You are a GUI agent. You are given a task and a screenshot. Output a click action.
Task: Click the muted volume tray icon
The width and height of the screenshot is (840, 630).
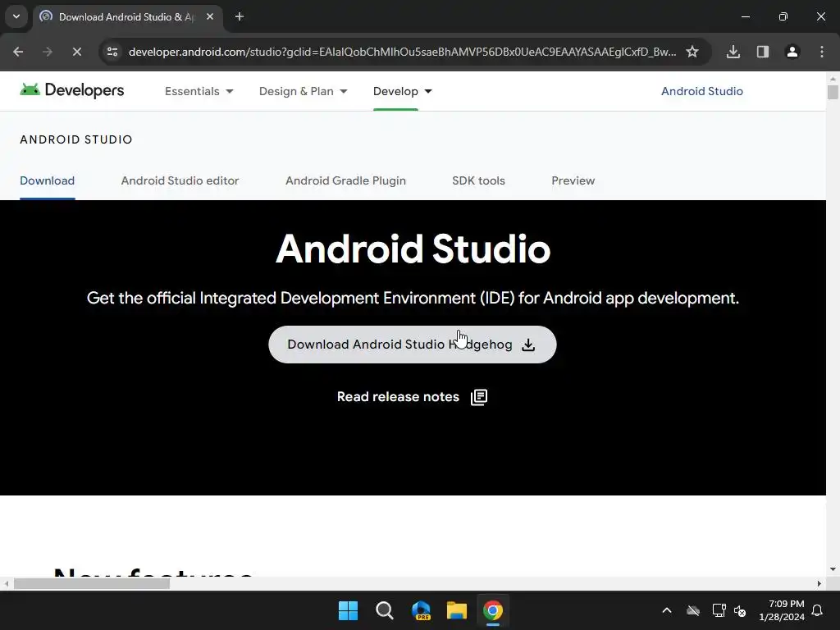click(x=741, y=610)
